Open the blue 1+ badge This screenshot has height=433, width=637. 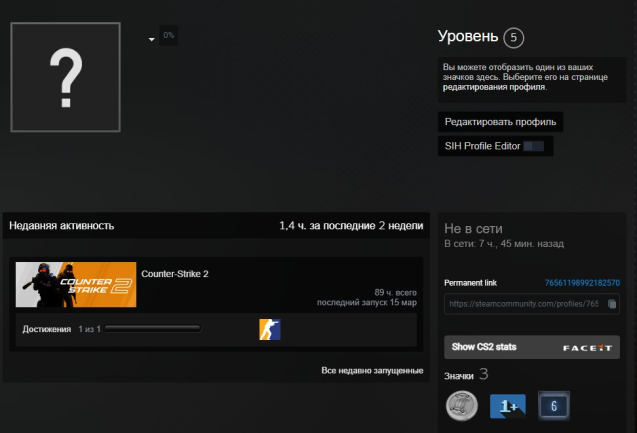coord(507,405)
